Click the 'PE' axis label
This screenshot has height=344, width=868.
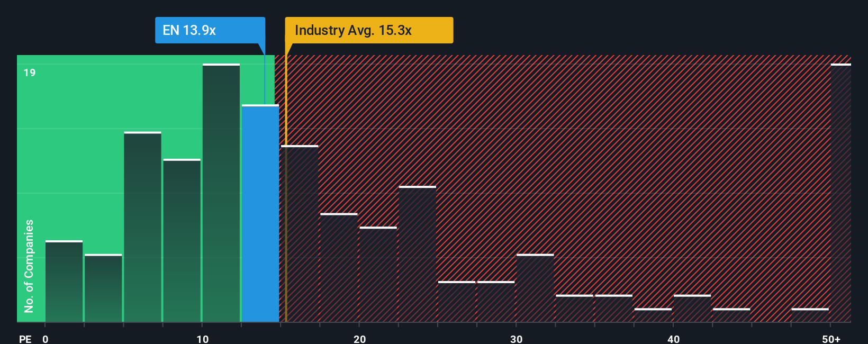(25, 339)
